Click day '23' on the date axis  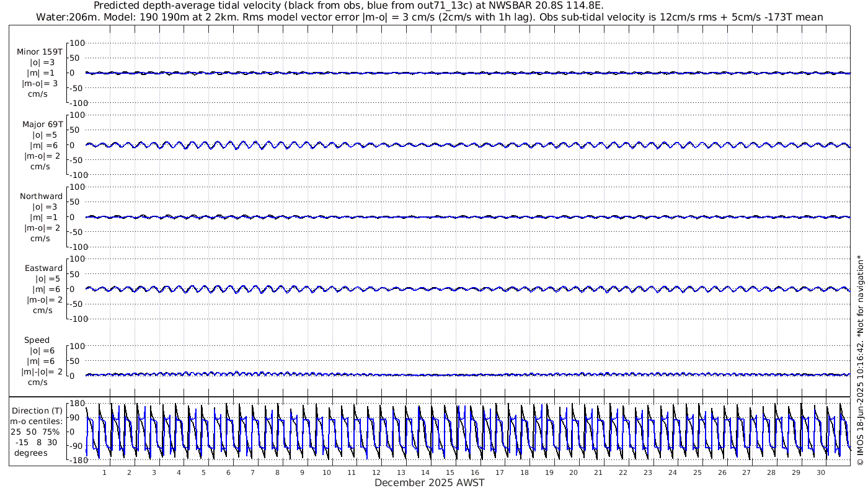tap(648, 472)
